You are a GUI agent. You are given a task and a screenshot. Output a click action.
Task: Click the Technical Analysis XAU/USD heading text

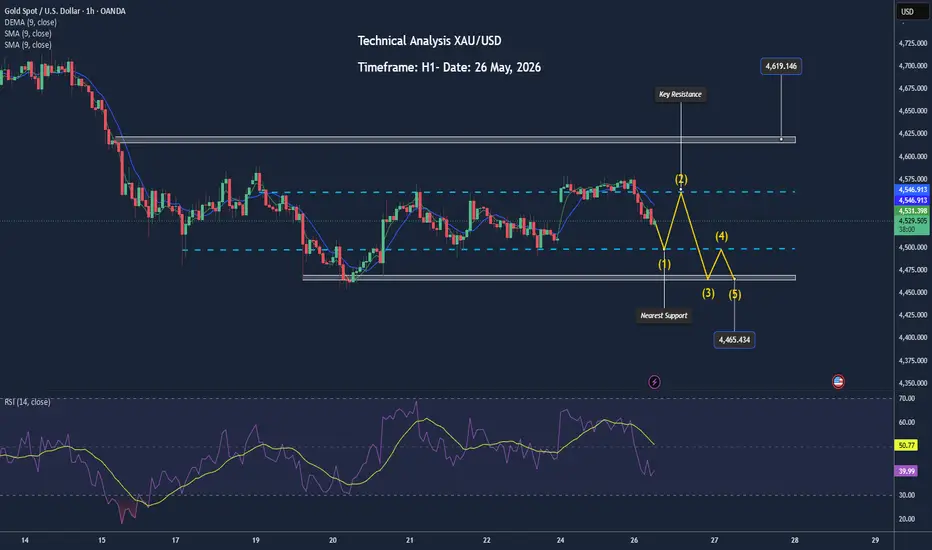click(429, 41)
